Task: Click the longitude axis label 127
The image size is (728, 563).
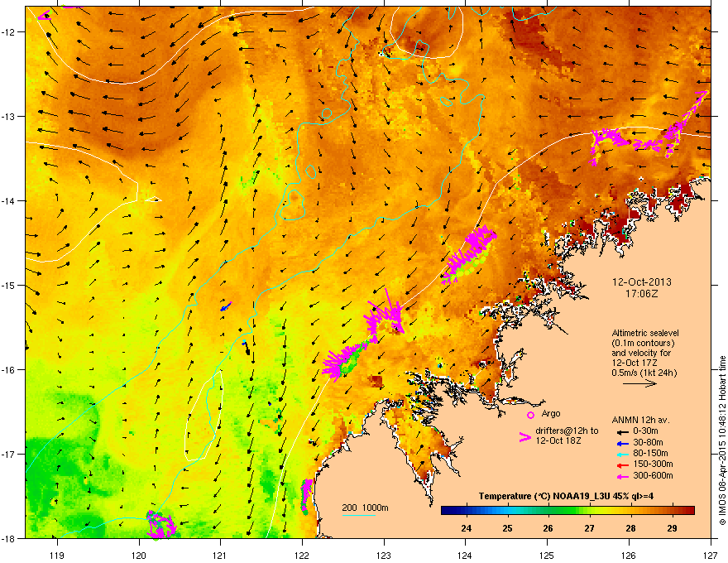Action: [711, 555]
